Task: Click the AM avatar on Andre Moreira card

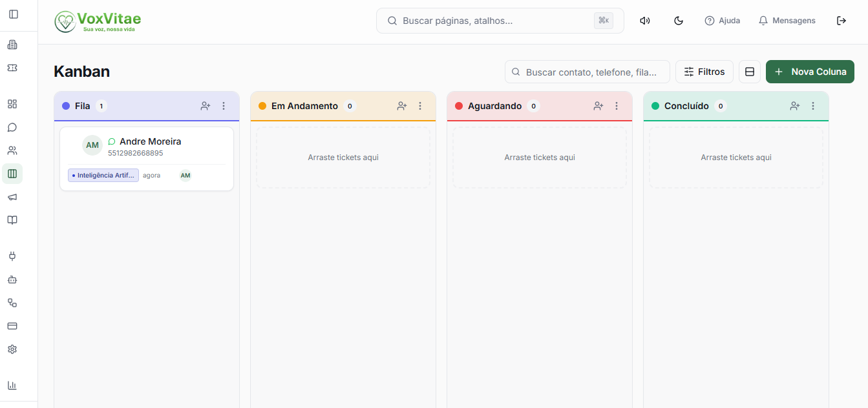Action: 92,145
